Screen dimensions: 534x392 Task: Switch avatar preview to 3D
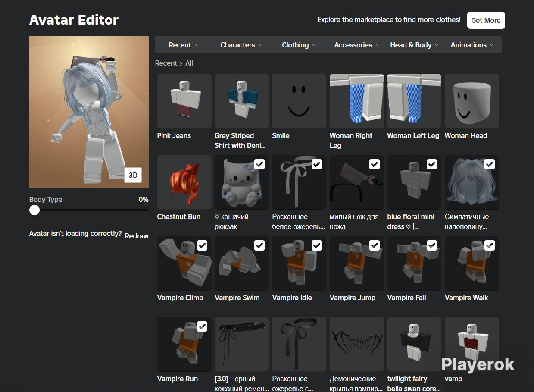click(133, 175)
